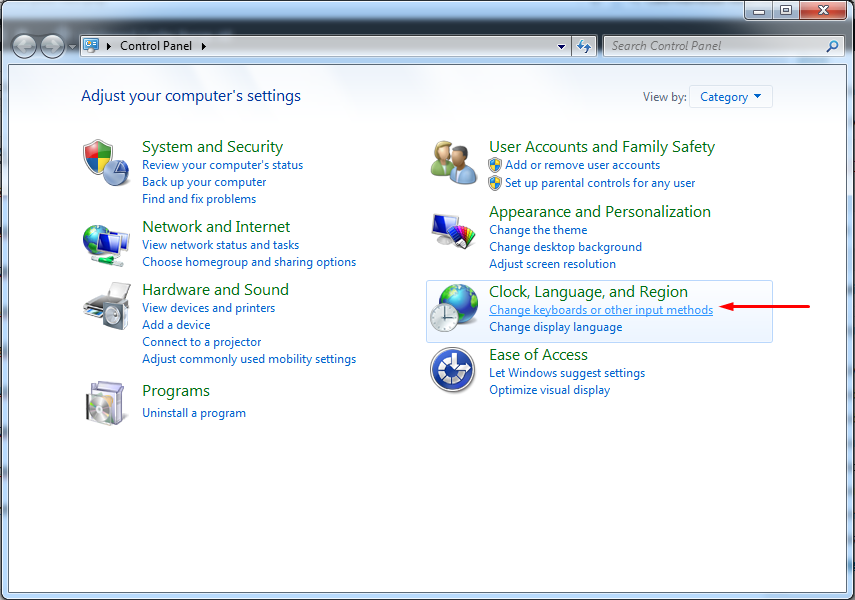Image resolution: width=855 pixels, height=600 pixels.
Task: Open the Ease of Access heading
Action: click(538, 355)
